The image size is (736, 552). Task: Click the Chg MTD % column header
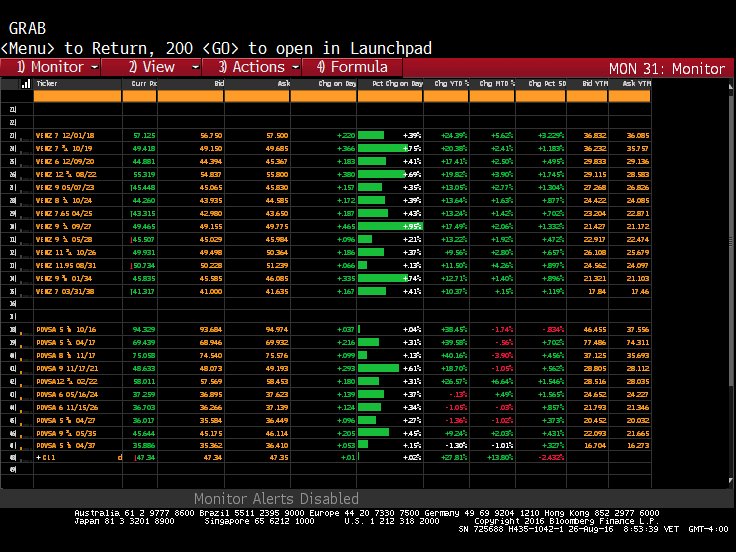tap(497, 84)
